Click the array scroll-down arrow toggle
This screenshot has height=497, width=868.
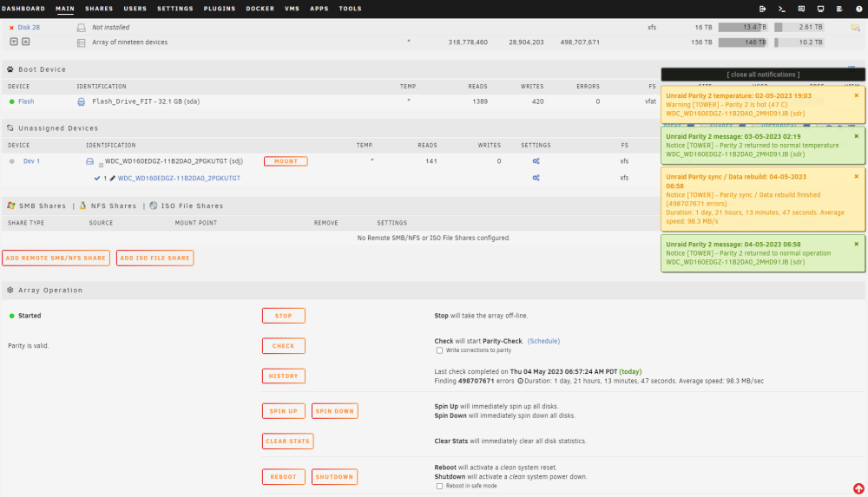pos(14,42)
